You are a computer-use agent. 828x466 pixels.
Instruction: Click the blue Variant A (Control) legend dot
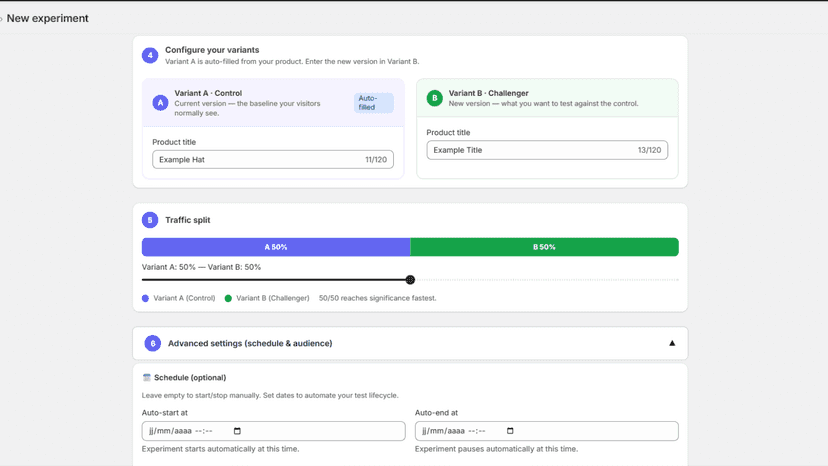145,298
